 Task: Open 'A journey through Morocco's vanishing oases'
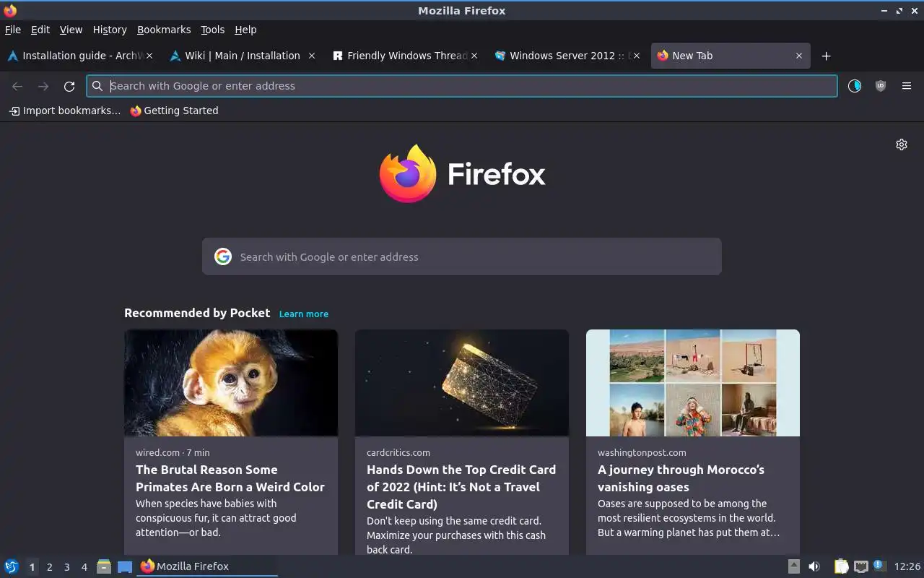pos(681,478)
